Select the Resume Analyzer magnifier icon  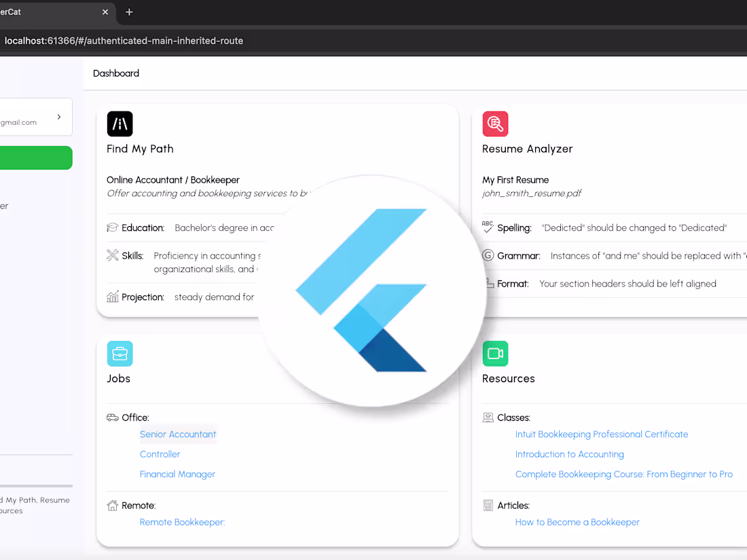pyautogui.click(x=495, y=124)
